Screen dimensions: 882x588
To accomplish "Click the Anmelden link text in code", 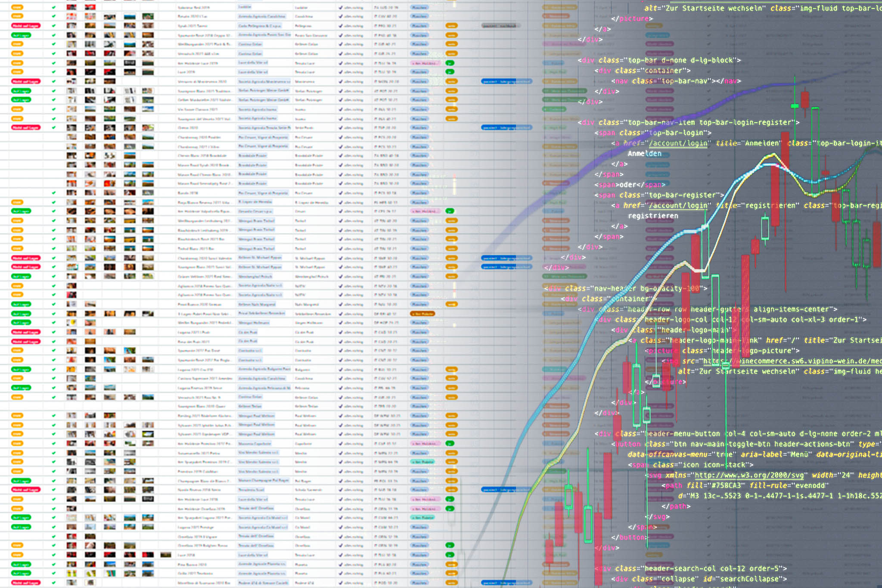I will tap(644, 154).
